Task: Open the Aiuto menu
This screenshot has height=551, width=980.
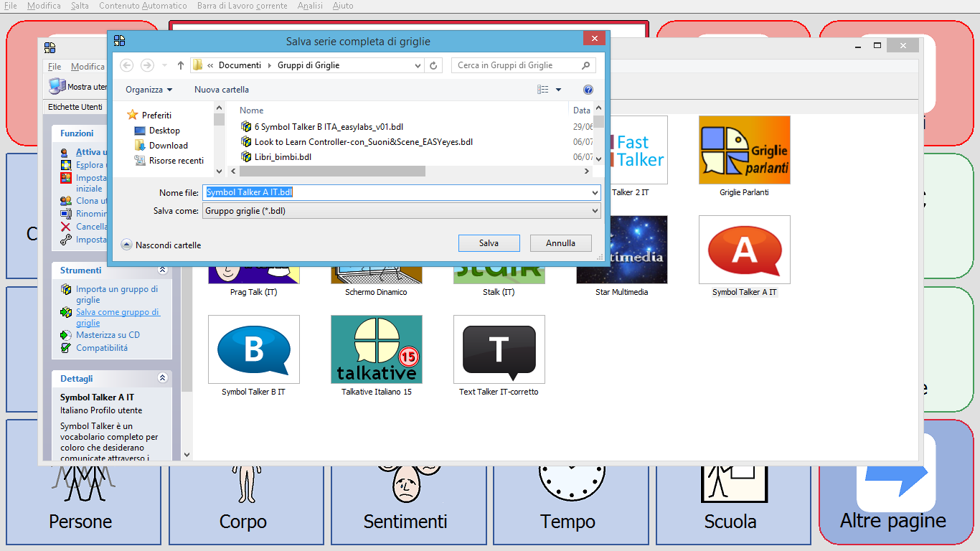Action: pos(343,6)
